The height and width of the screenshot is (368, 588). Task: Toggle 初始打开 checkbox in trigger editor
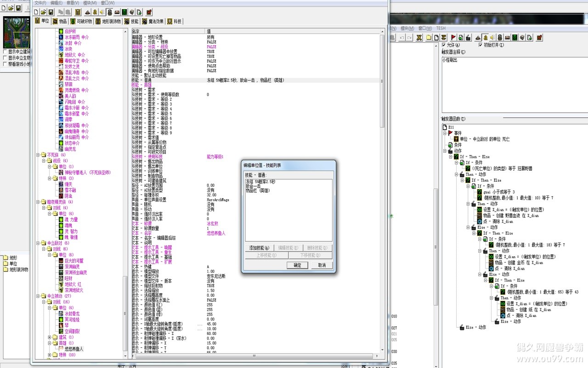pos(481,45)
